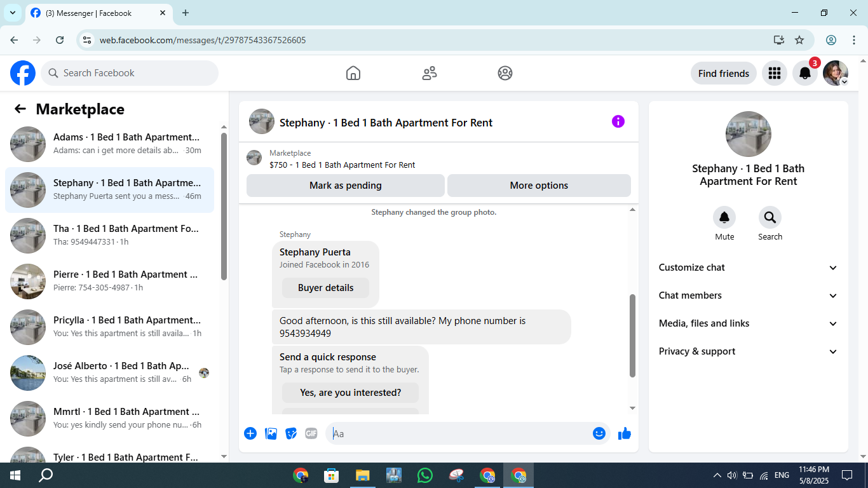Expand Media, files and links section

click(749, 323)
